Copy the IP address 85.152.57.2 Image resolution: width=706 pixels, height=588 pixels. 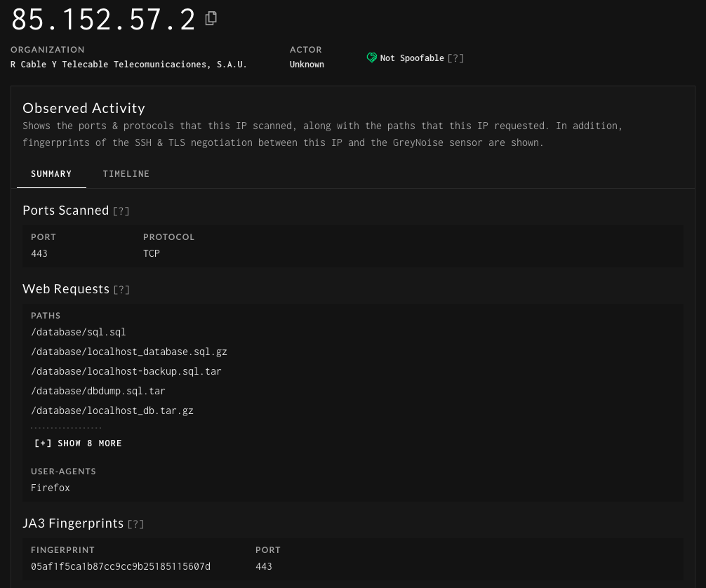[211, 18]
